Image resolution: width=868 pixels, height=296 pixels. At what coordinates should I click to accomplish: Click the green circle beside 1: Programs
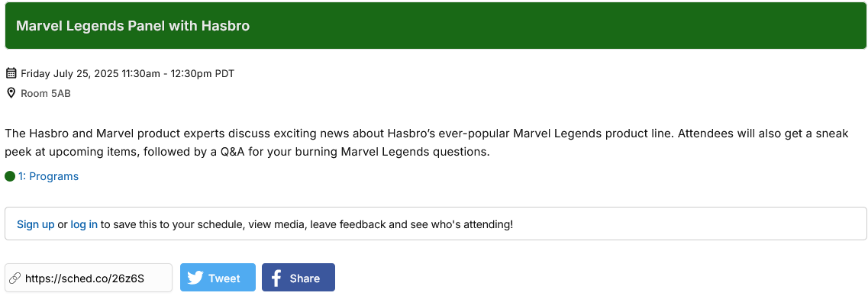(x=10, y=176)
